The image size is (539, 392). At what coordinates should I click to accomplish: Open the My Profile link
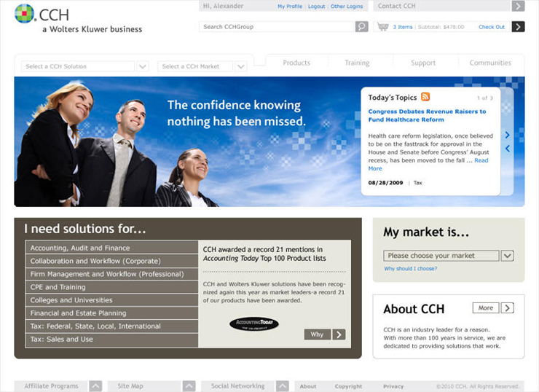[x=290, y=6]
